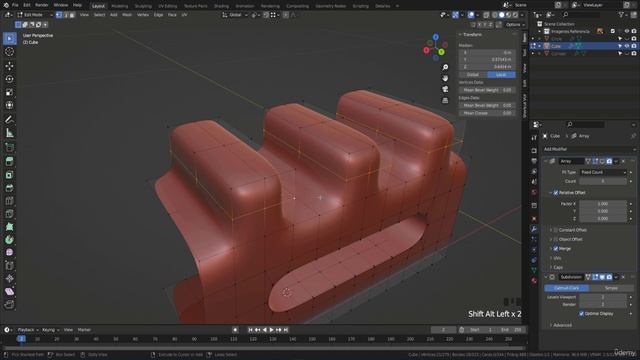Open Add Modifier dropdown
This screenshot has height=360, width=640.
(x=589, y=149)
